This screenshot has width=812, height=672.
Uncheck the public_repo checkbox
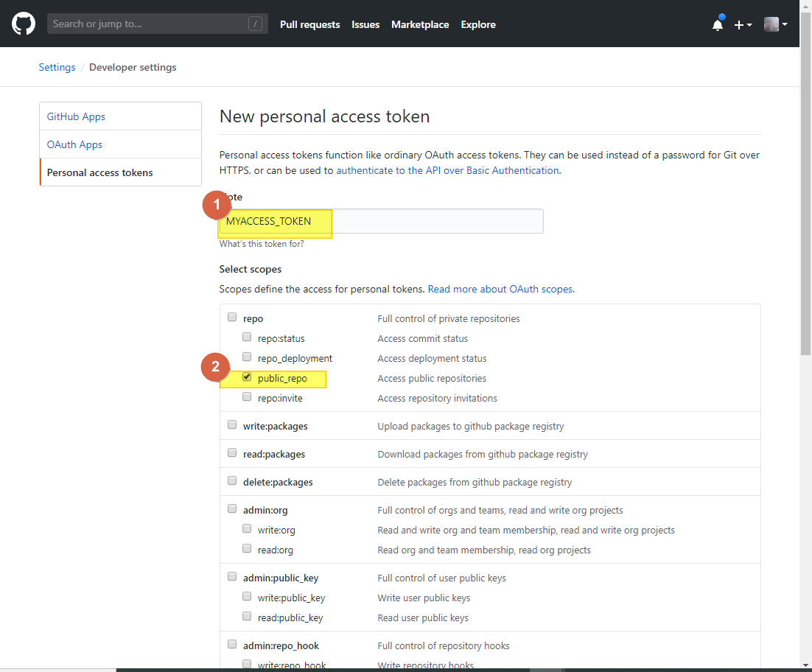click(247, 377)
